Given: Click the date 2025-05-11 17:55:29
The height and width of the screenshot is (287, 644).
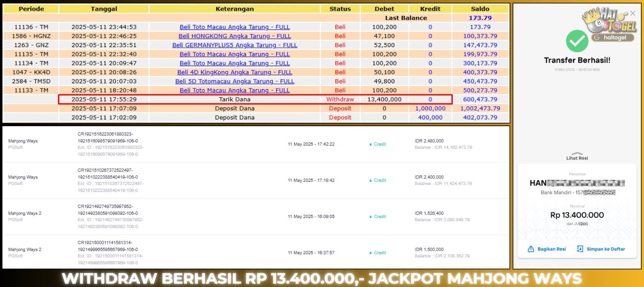Looking at the screenshot, I should (104, 99).
